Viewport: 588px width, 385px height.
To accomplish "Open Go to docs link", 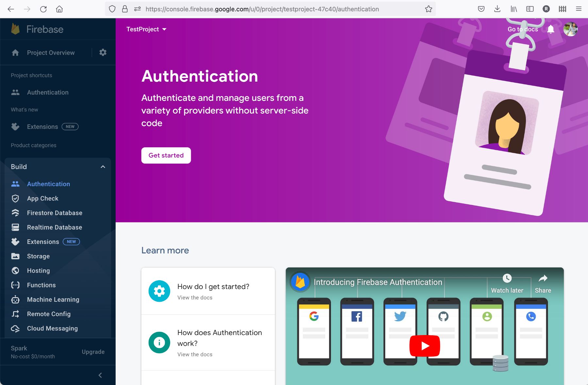I will tap(522, 29).
